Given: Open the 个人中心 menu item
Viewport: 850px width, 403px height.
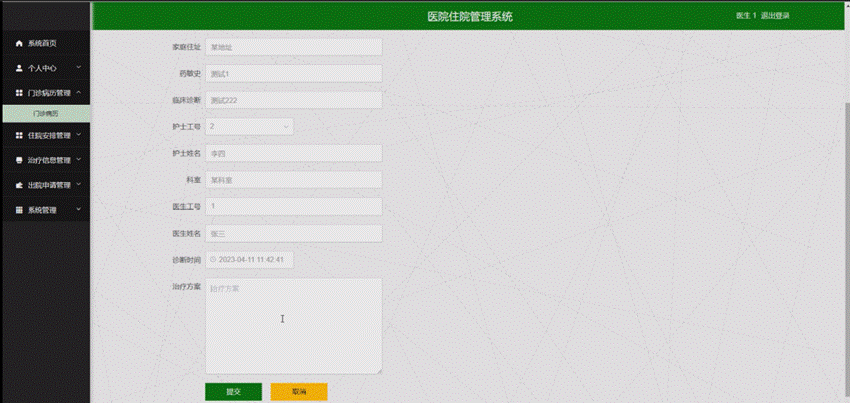Looking at the screenshot, I should [x=45, y=68].
